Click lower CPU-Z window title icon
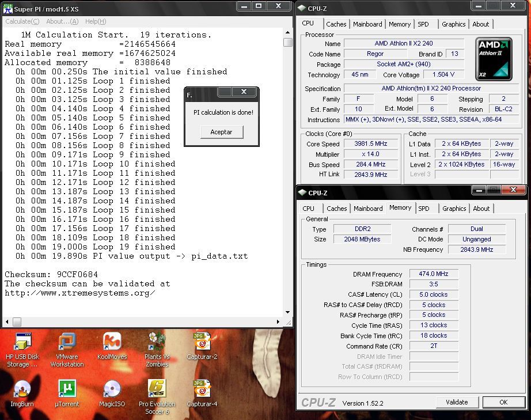The width and height of the screenshot is (531, 420). 302,192
